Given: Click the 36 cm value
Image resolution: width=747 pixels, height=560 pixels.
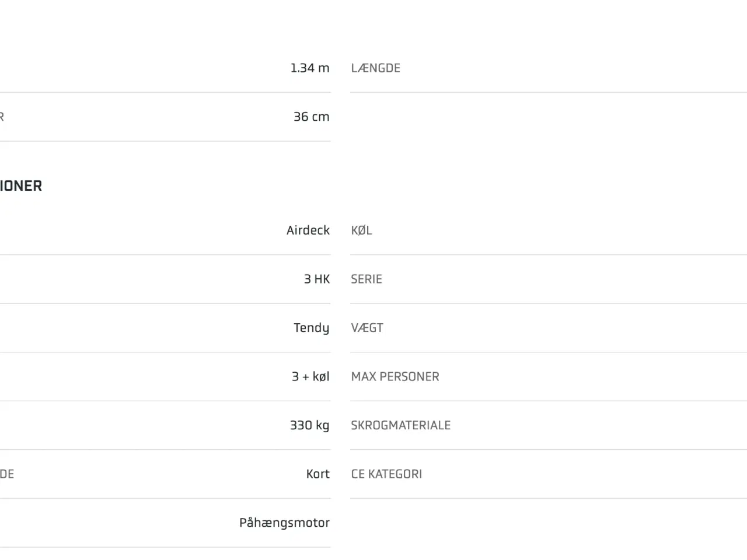Looking at the screenshot, I should [x=311, y=117].
